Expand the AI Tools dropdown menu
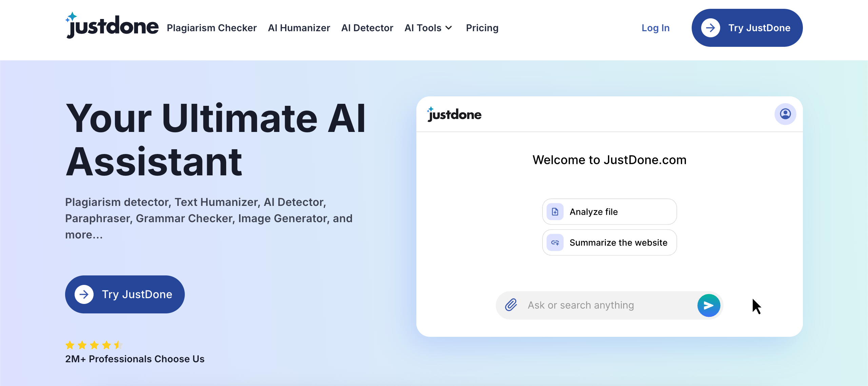Screen dimensions: 868x386 [428, 28]
